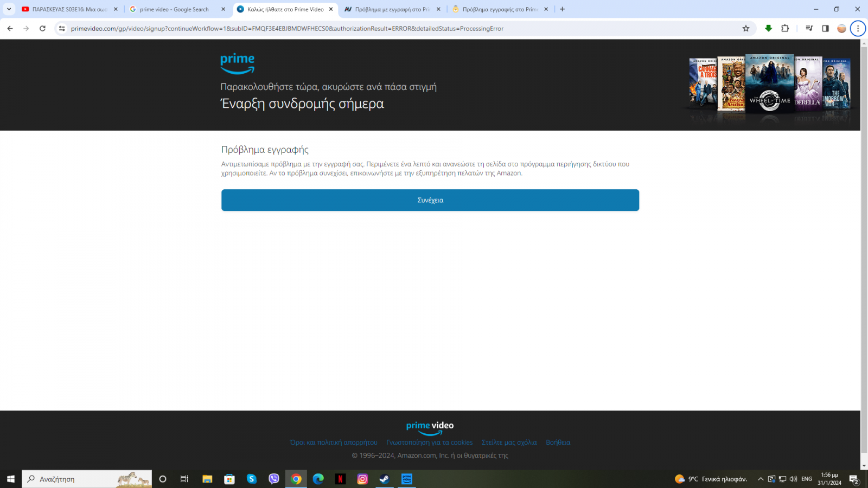Click the address bar URL field

tap(380, 29)
